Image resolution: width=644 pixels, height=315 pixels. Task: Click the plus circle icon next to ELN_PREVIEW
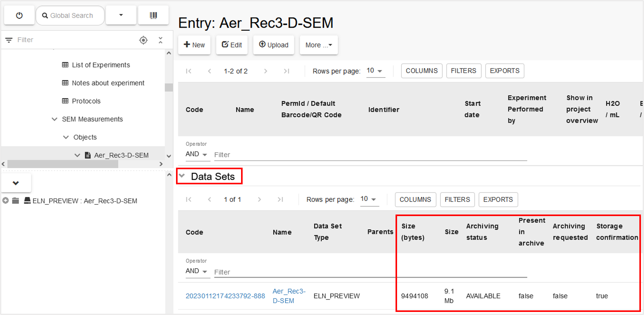[x=5, y=201]
